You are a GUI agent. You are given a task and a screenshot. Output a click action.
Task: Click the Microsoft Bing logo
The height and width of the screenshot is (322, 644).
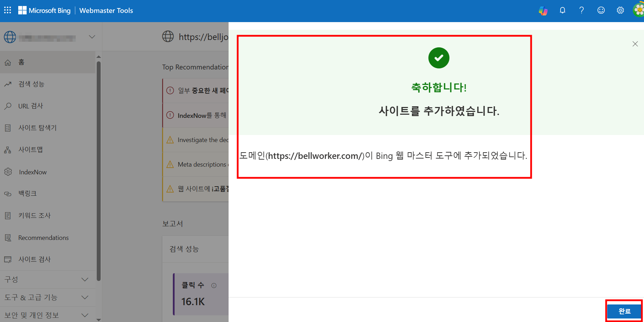[45, 11]
